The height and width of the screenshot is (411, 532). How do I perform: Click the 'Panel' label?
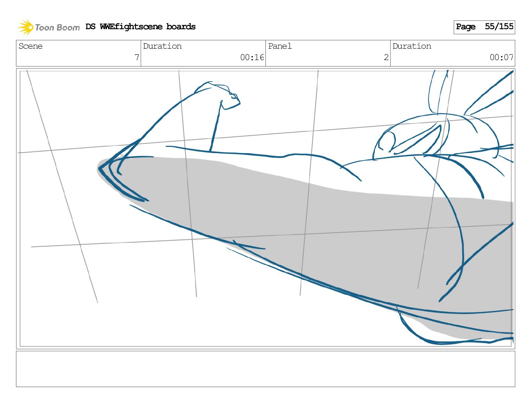pyautogui.click(x=280, y=46)
